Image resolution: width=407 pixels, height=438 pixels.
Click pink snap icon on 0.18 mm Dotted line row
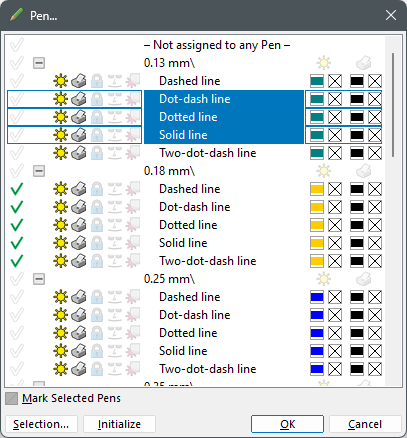(x=133, y=225)
